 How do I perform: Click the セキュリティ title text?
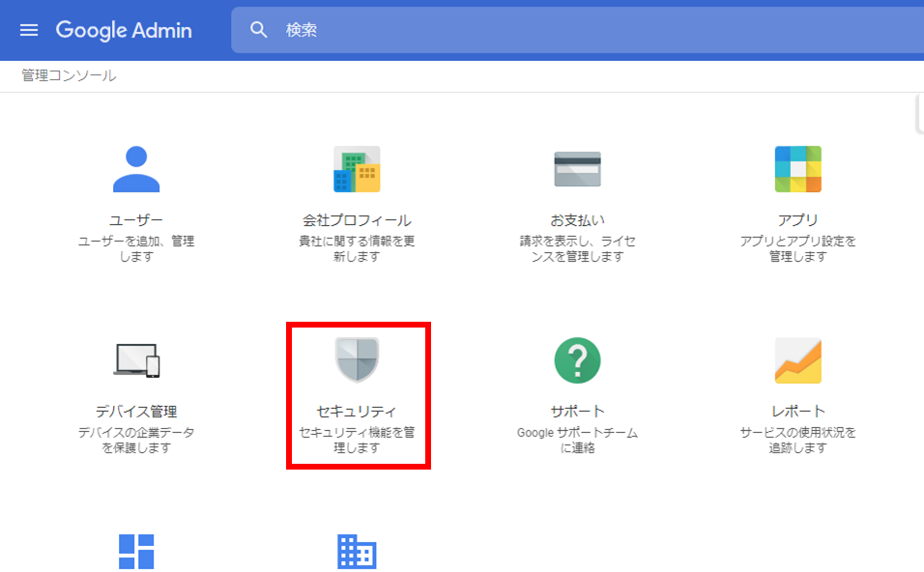(357, 412)
